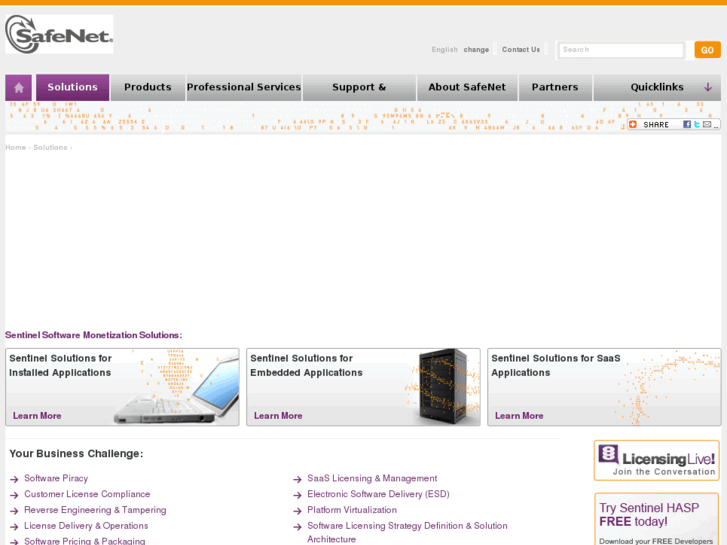Click the language change link
The image size is (727, 545).
476,50
